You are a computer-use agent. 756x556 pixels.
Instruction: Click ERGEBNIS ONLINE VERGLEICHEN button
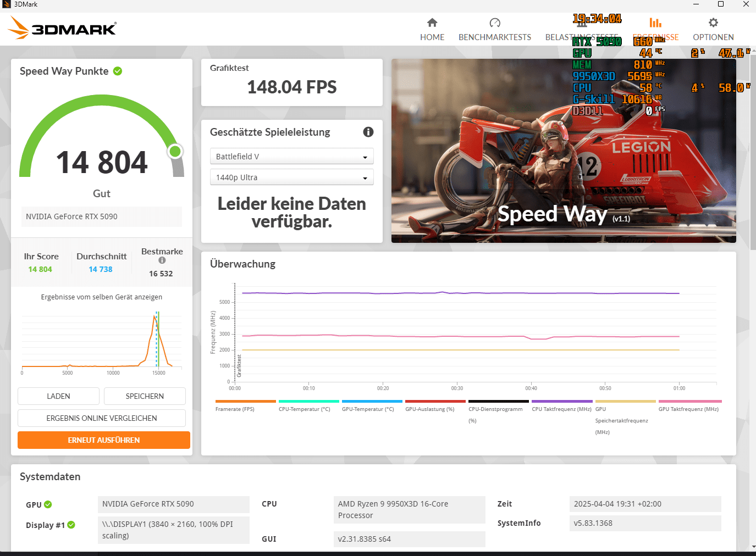(x=102, y=418)
